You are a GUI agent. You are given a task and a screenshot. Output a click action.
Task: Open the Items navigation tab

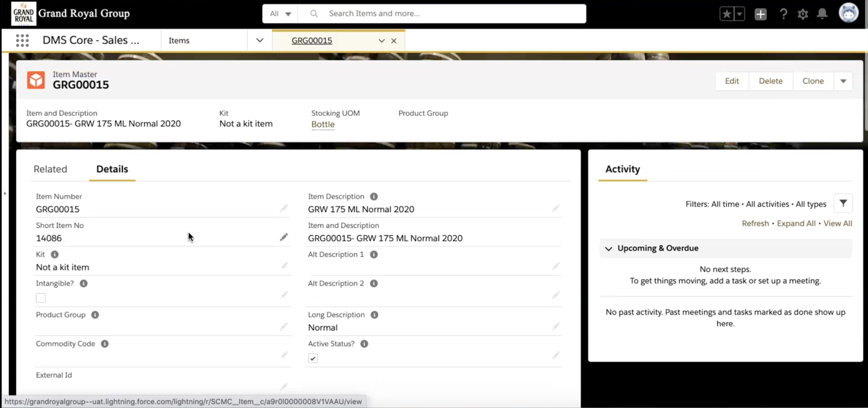(179, 40)
